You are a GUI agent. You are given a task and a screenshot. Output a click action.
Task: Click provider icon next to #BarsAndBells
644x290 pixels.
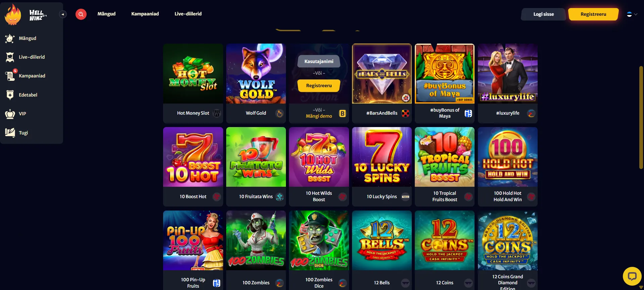click(x=405, y=113)
